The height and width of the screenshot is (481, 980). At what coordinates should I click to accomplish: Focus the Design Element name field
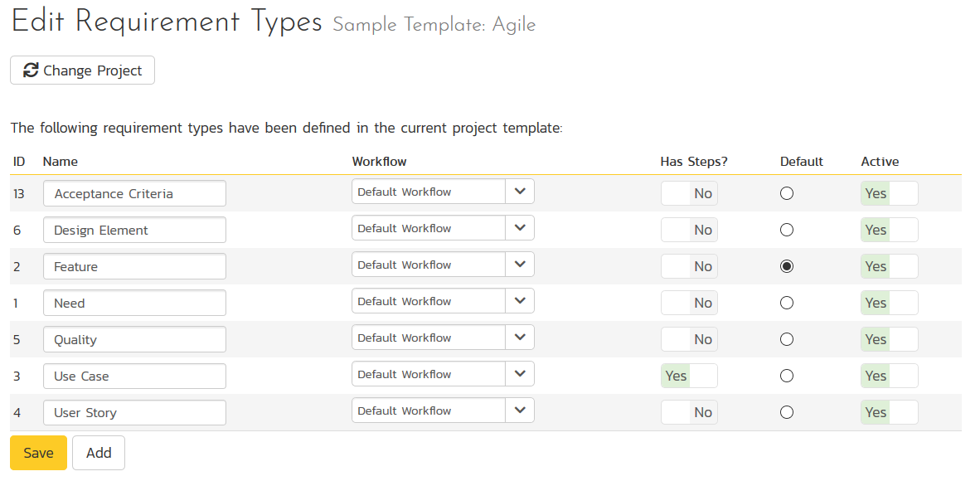click(134, 230)
